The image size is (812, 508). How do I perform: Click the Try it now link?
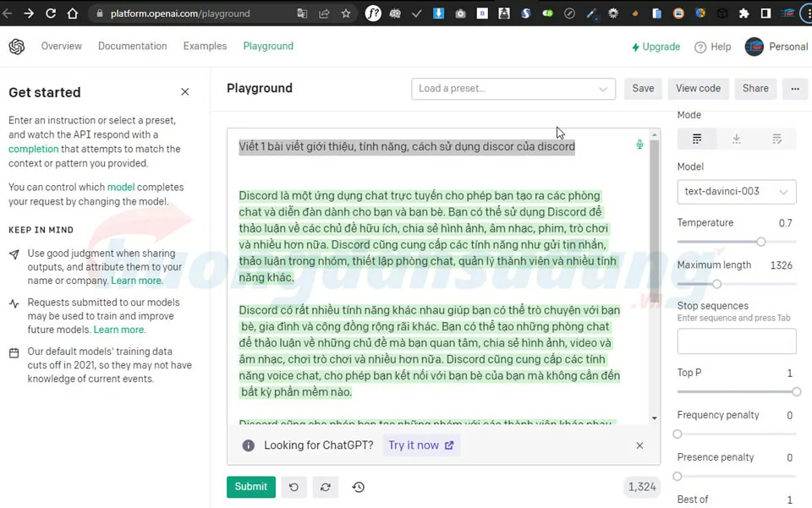(420, 445)
